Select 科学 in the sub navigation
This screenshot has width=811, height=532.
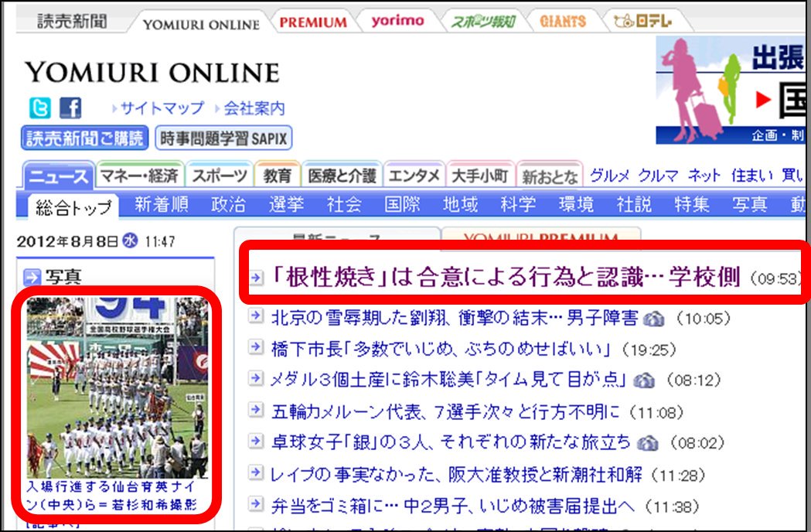pos(518,204)
